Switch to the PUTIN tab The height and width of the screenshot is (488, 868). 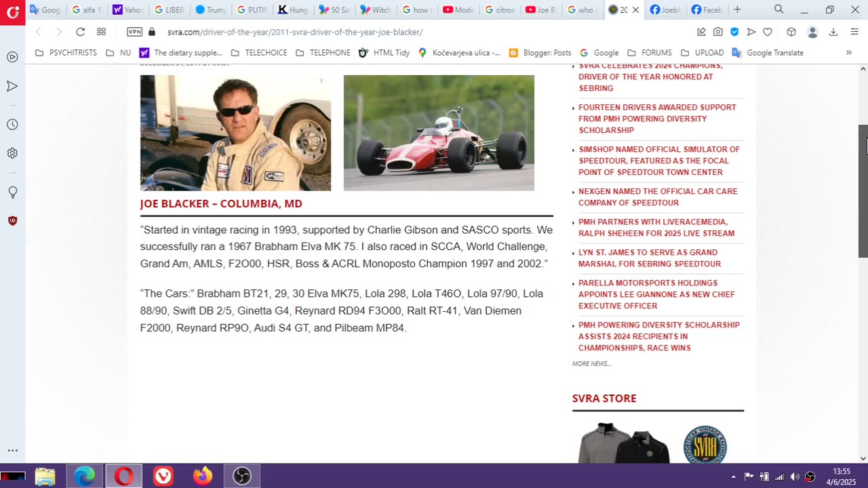[x=252, y=9]
